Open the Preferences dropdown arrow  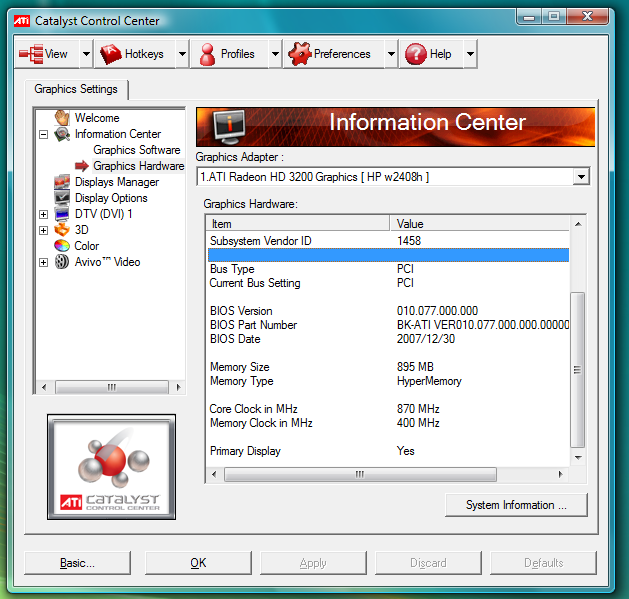391,54
